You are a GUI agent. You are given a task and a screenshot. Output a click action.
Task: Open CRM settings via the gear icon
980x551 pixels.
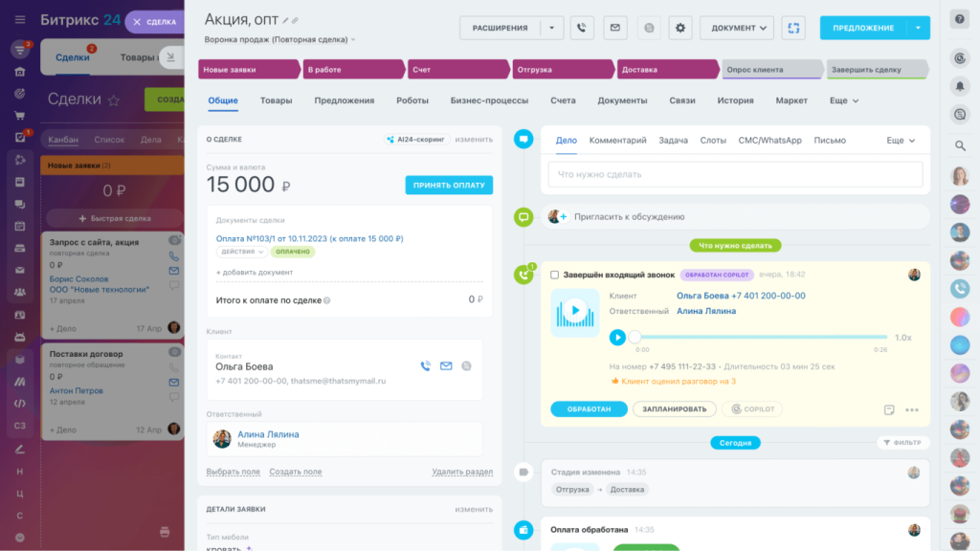[x=679, y=28]
